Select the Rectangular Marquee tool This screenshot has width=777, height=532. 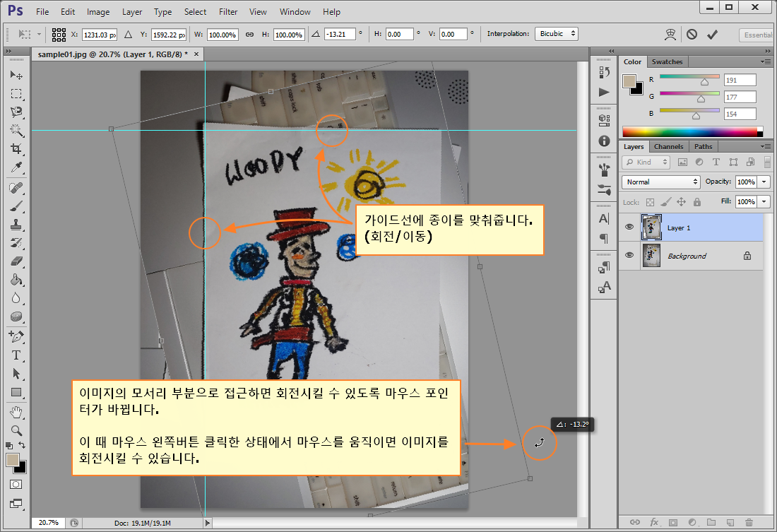click(16, 94)
